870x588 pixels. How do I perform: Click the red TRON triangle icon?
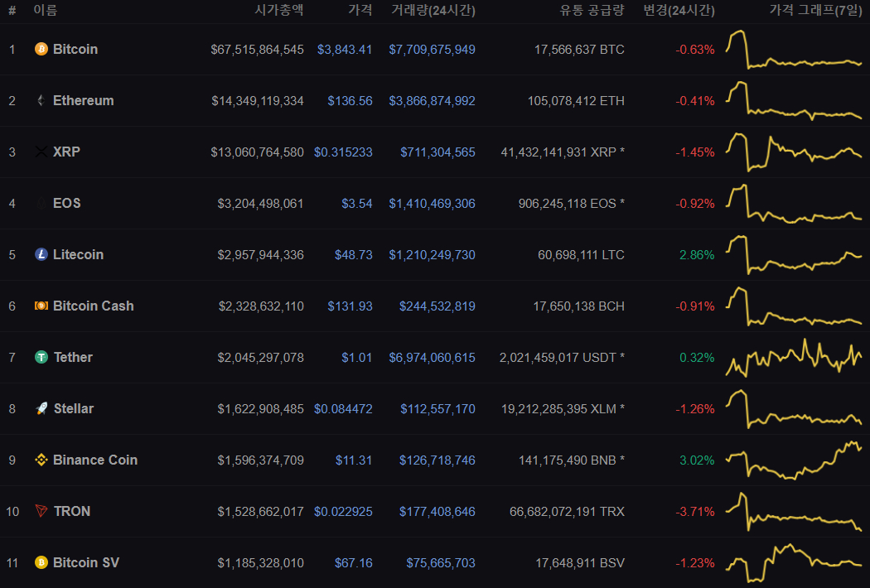(x=41, y=511)
